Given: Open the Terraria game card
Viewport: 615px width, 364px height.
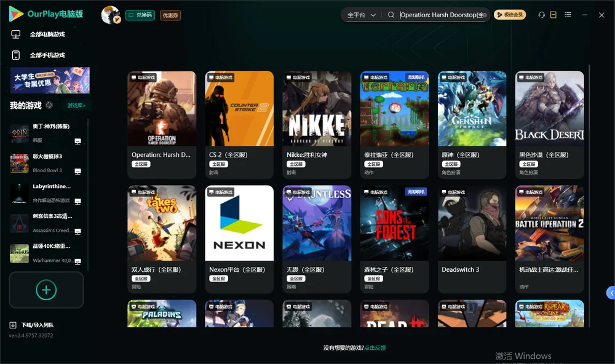Looking at the screenshot, I should (395, 125).
